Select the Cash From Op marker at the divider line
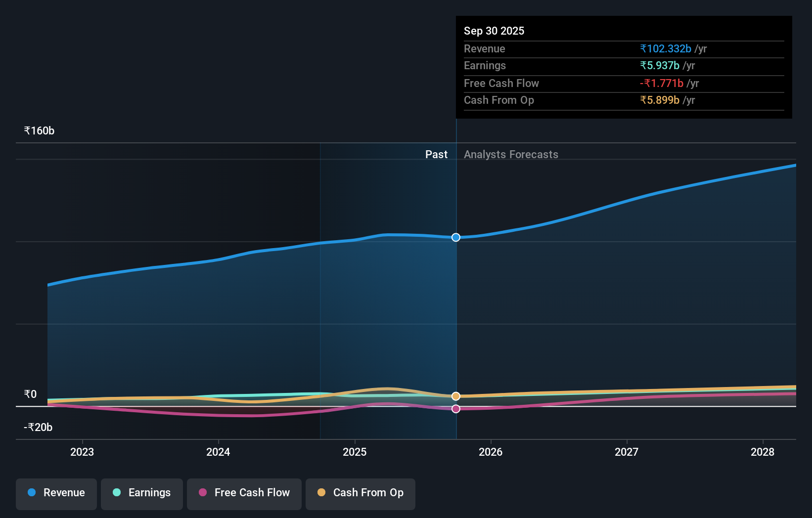The image size is (812, 518). click(x=455, y=396)
